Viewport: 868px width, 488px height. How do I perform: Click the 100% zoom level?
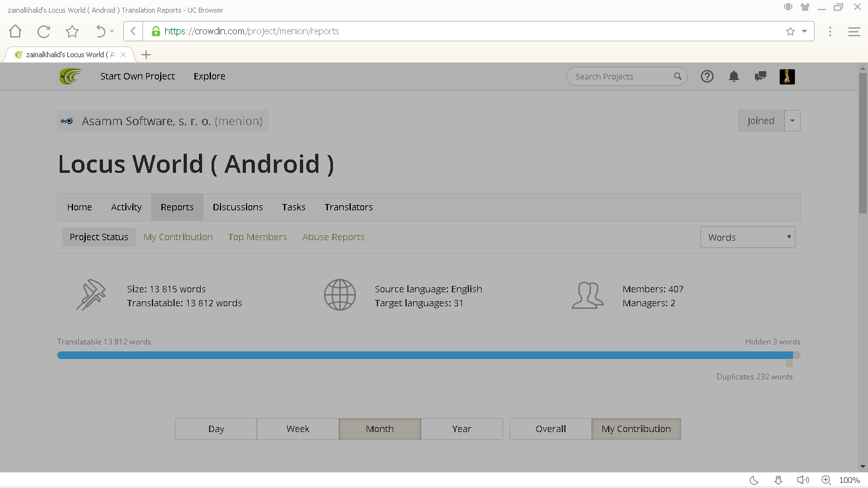point(850,480)
